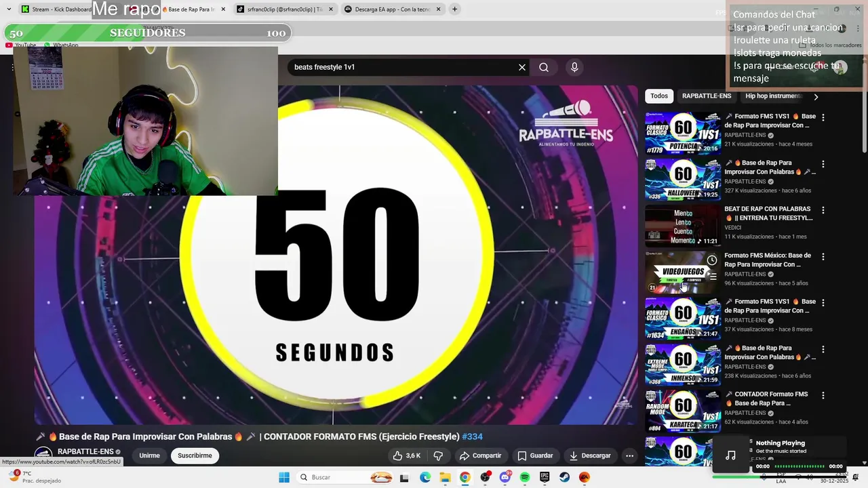Open the #1634 Engaños video thumbnail
This screenshot has height=488, width=868.
(682, 318)
